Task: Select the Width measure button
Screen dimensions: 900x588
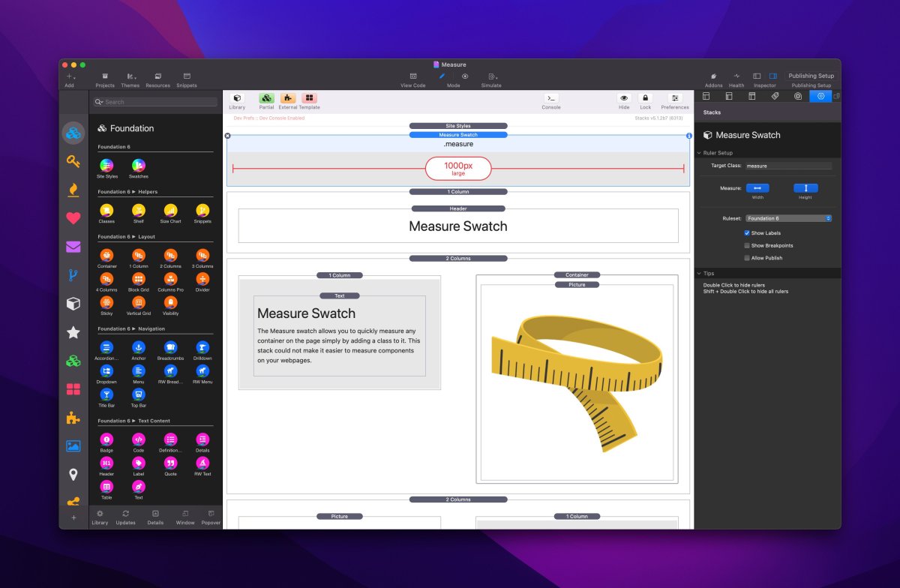Action: click(757, 188)
